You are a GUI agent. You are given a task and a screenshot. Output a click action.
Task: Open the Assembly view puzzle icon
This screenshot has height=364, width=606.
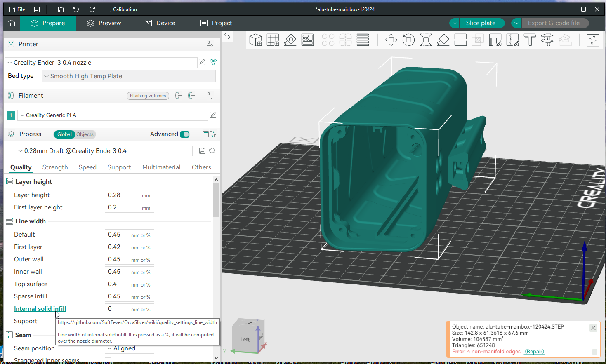coord(593,40)
